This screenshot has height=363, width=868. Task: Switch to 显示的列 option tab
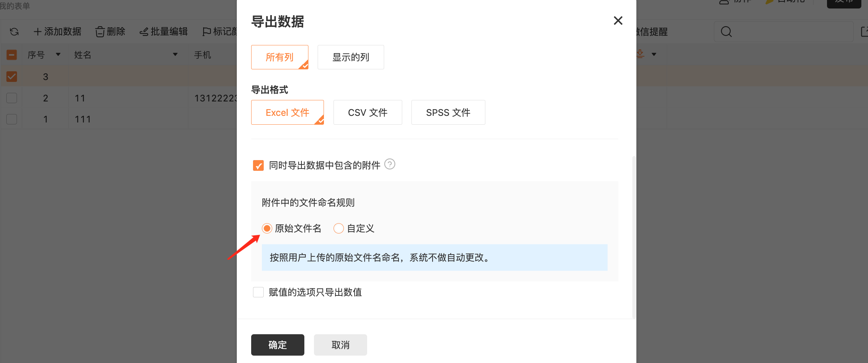(x=351, y=57)
